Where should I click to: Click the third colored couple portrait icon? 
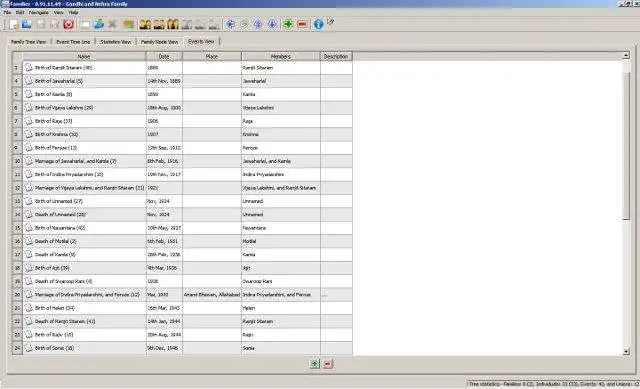tap(173, 24)
